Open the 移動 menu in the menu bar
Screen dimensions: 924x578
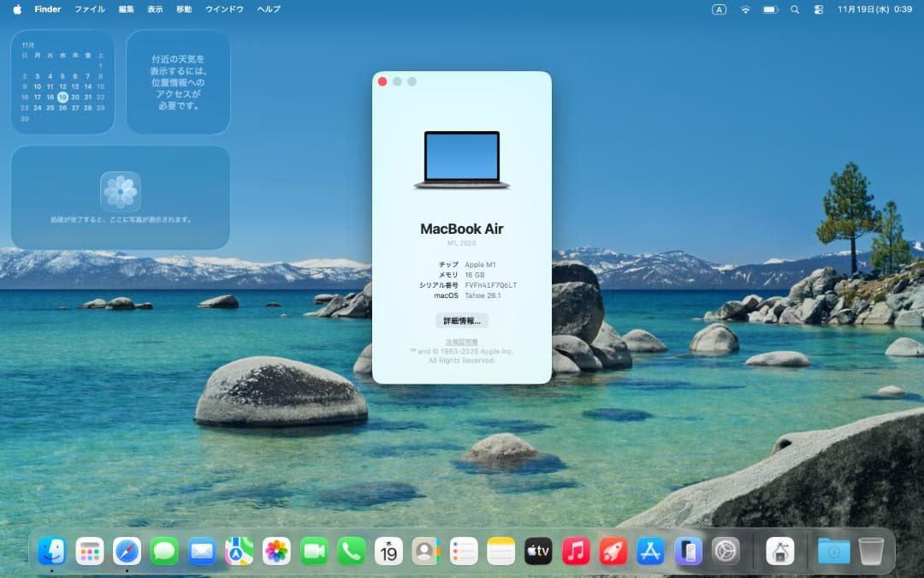click(183, 9)
